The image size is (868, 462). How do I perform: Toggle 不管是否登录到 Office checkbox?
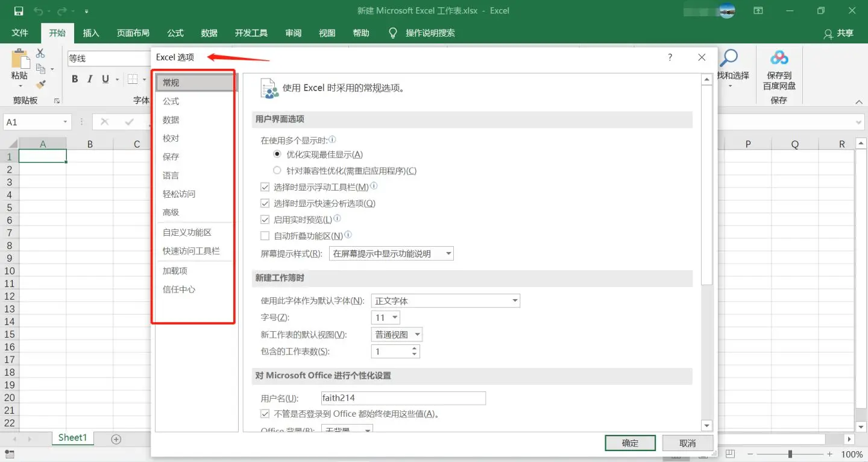[265, 414]
